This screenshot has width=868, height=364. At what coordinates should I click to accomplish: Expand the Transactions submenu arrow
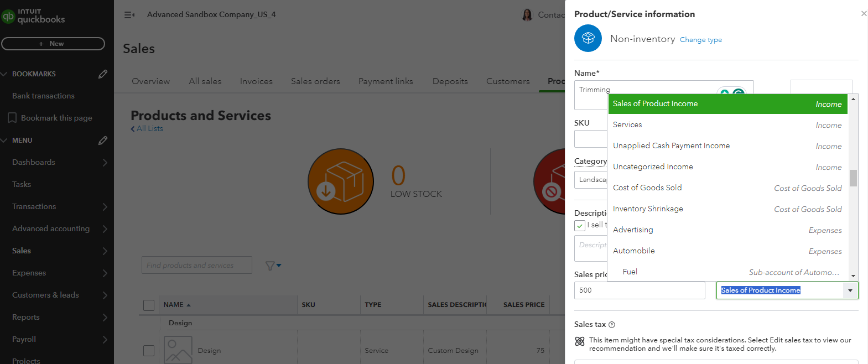(105, 207)
